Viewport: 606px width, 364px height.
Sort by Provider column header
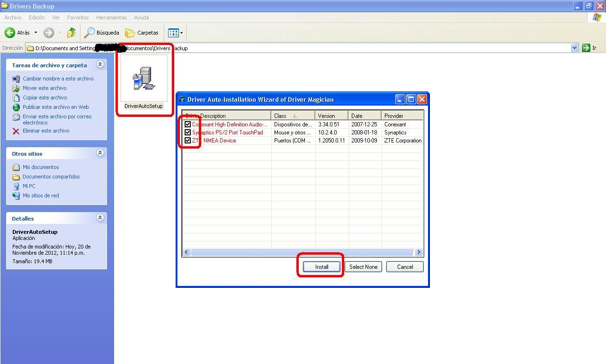[x=402, y=115]
